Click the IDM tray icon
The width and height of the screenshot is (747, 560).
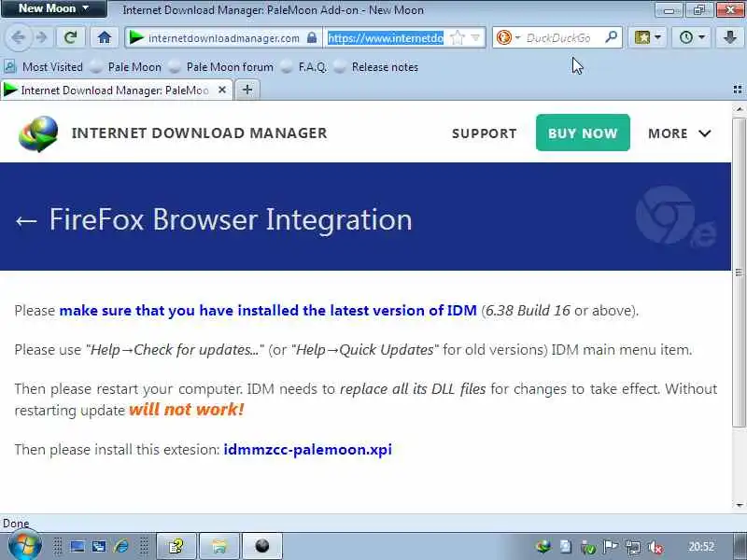pyautogui.click(x=543, y=547)
